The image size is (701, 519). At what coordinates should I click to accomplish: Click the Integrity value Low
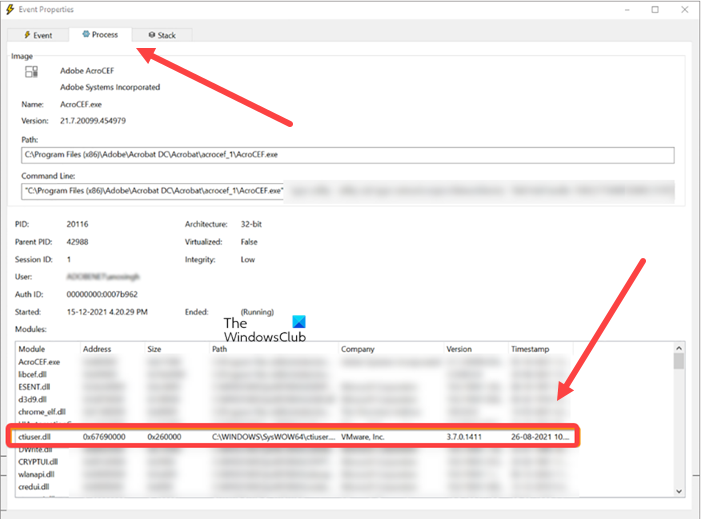tap(248, 260)
